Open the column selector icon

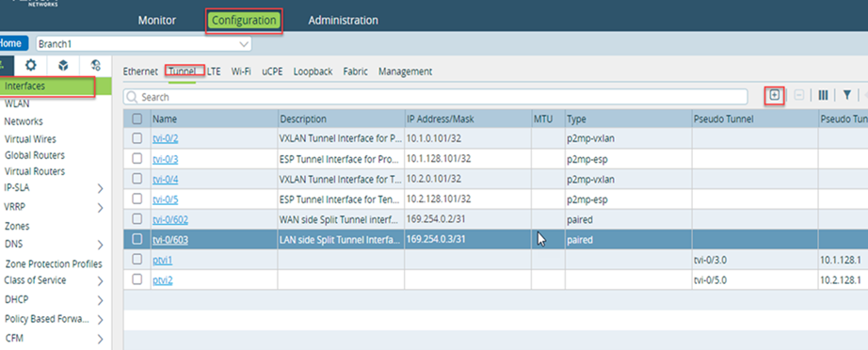(823, 95)
